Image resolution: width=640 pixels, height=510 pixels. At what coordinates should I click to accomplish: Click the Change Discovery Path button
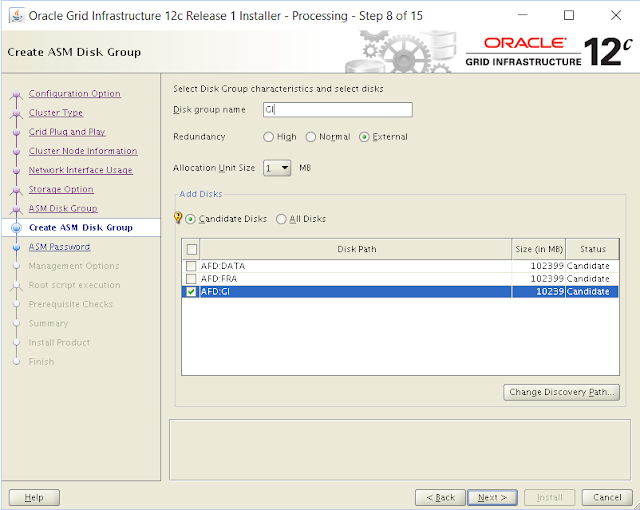tap(562, 392)
